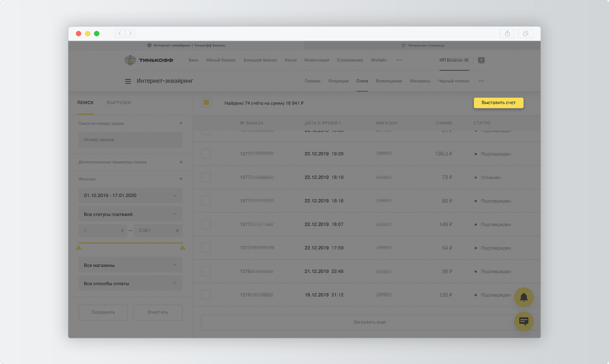Viewport: 609px width, 364px height.
Task: Click the browser tabs overview icon
Action: [x=525, y=34]
